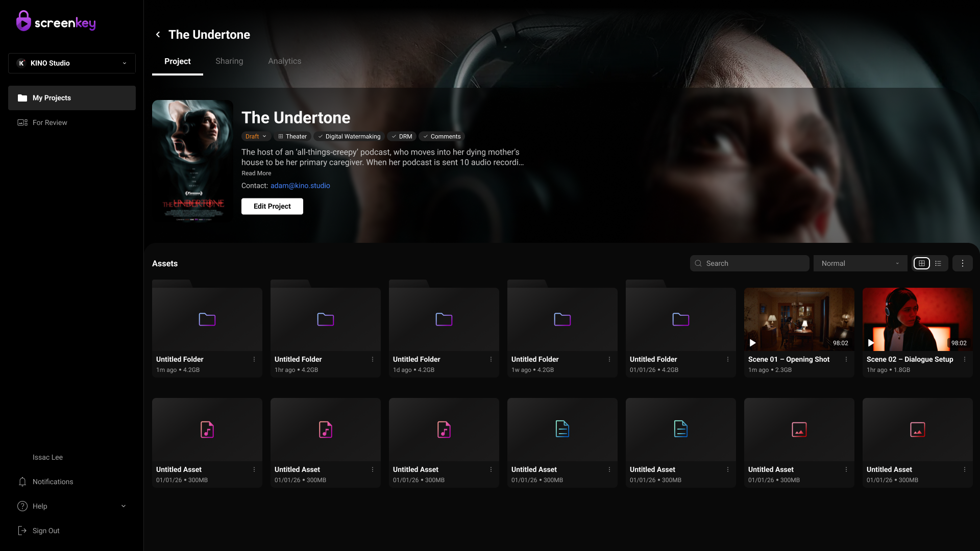Switch to grid view layout
The height and width of the screenshot is (551, 980).
point(921,263)
